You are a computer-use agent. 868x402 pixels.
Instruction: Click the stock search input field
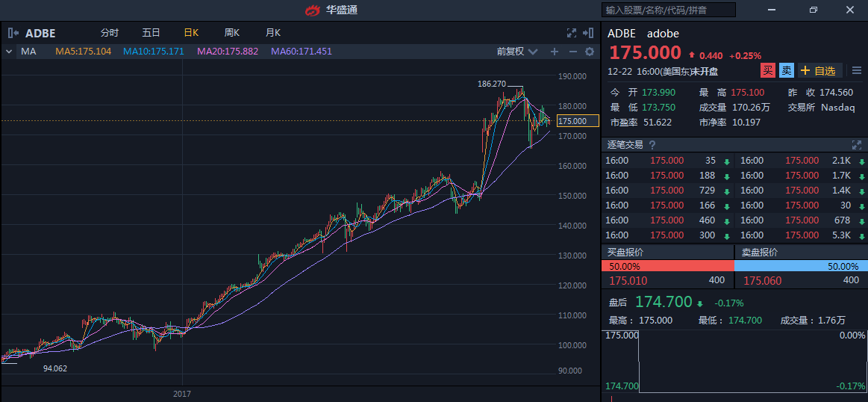point(668,10)
